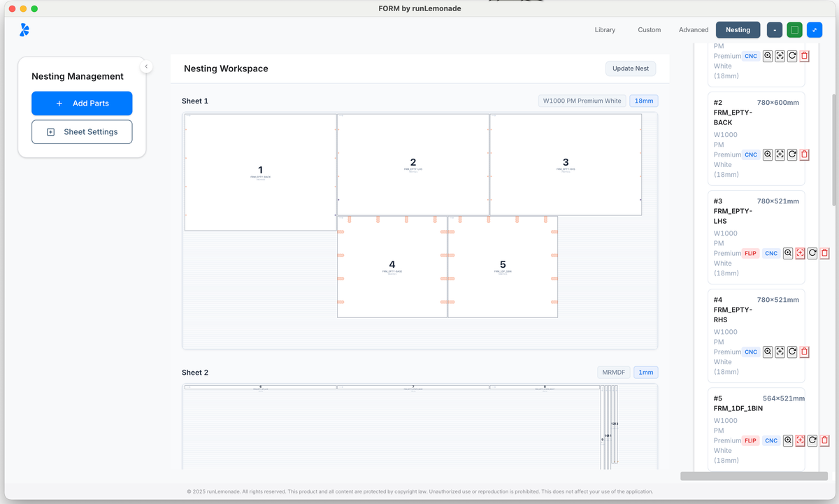Zoom into part #1 using its magnifier icon
The height and width of the screenshot is (504, 839).
(768, 56)
